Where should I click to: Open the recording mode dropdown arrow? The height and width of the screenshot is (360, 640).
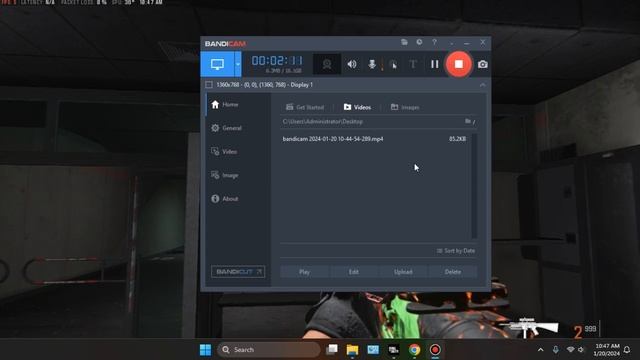(238, 64)
